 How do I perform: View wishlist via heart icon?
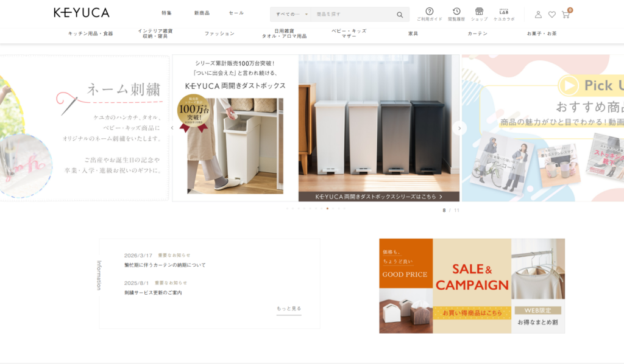click(551, 15)
